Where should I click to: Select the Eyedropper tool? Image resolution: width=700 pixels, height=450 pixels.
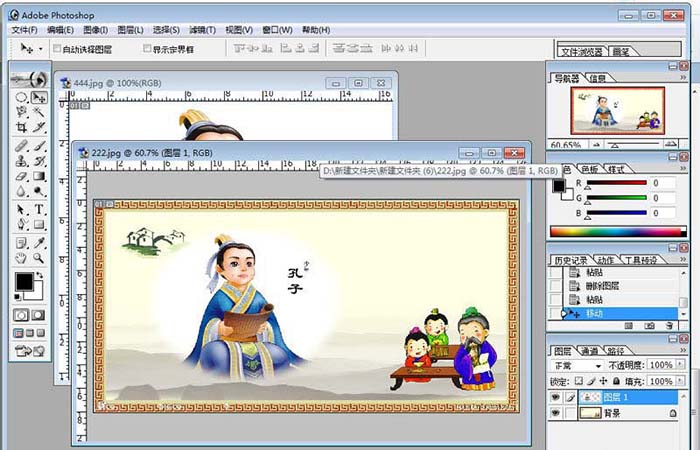point(39,243)
